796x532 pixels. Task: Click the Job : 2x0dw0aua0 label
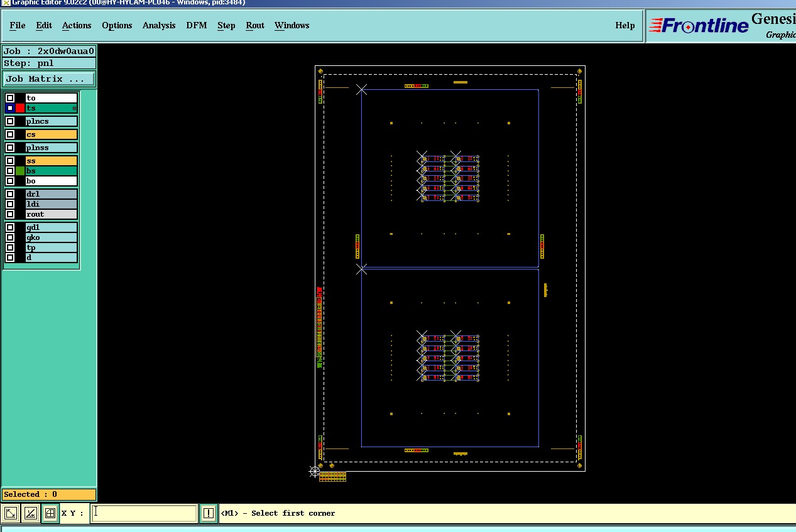49,52
